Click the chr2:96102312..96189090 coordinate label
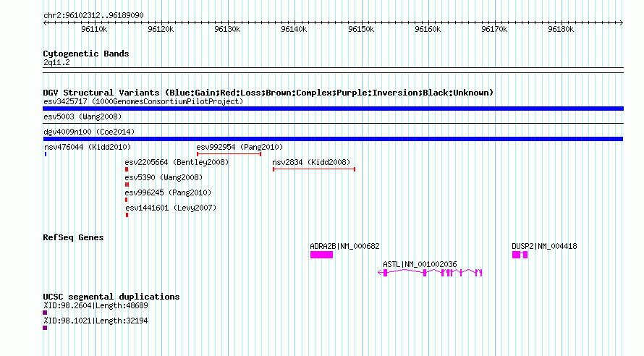The width and height of the screenshot is (644, 356). (93, 16)
